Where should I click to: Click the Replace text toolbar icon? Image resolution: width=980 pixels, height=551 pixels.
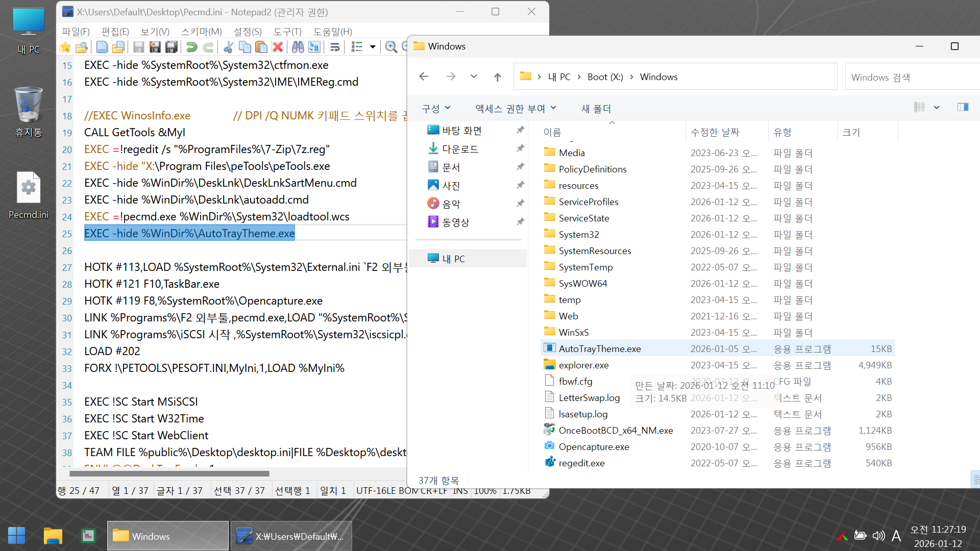[314, 47]
